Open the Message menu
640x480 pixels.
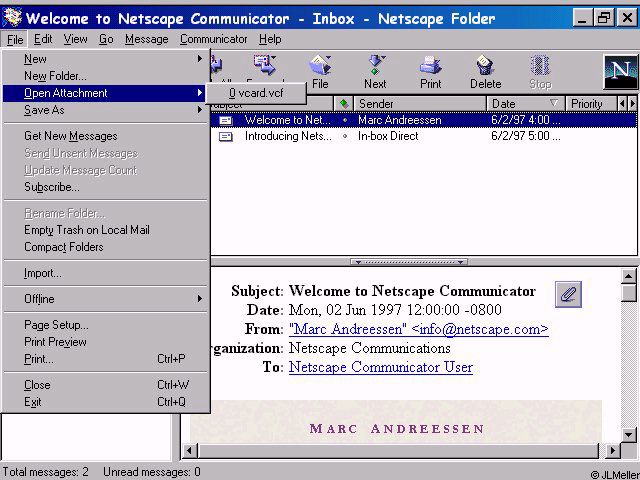147,39
